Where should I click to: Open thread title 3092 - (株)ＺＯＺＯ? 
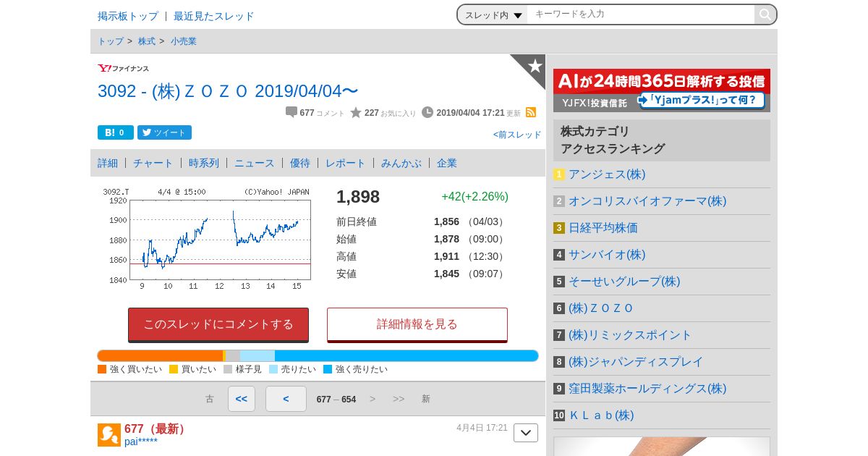click(228, 91)
